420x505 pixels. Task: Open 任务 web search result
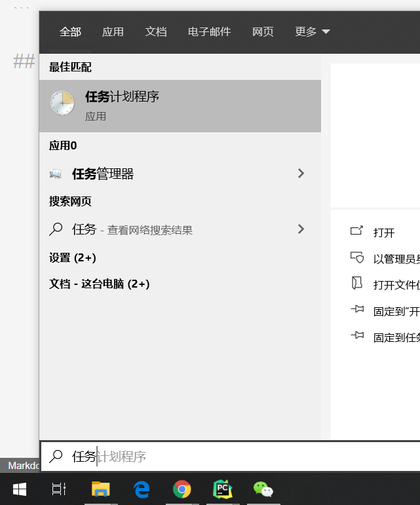click(180, 230)
